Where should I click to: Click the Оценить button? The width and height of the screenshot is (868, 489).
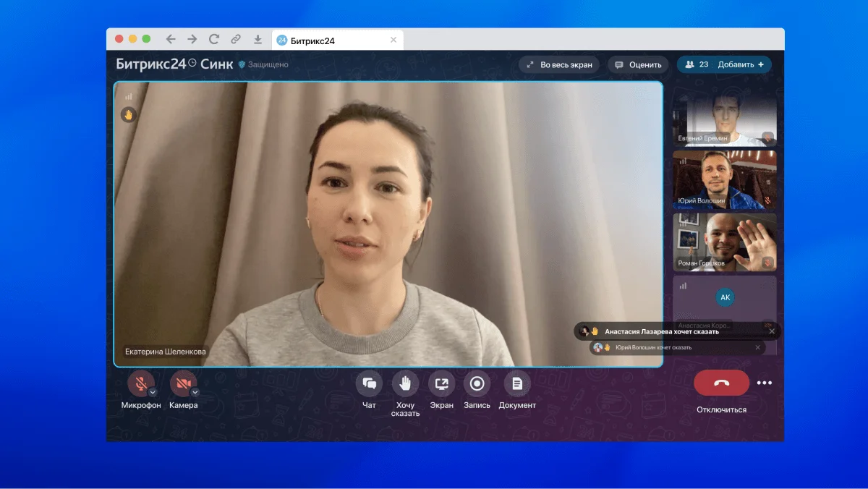(637, 64)
